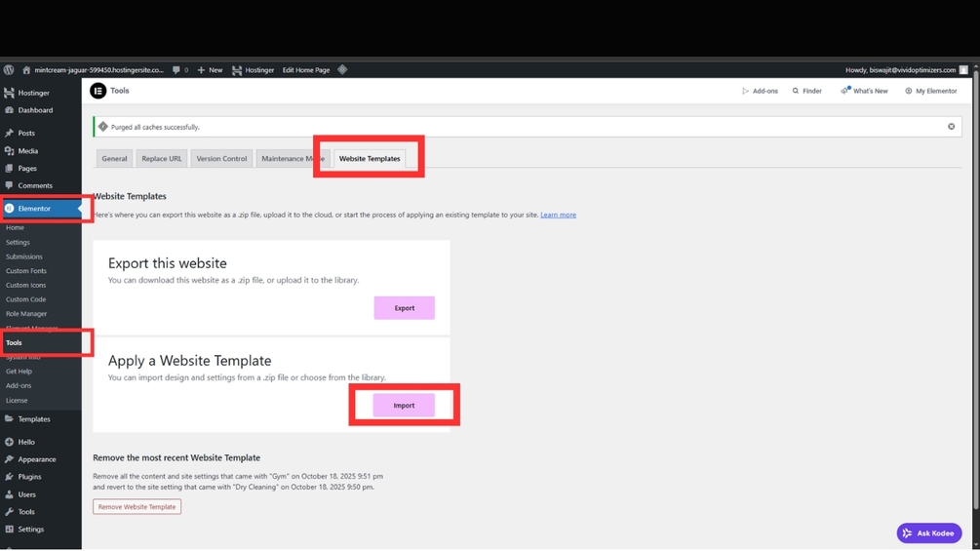This screenshot has height=551, width=980.
Task: Click the WordPress logo in the admin bar
Action: tap(9, 70)
